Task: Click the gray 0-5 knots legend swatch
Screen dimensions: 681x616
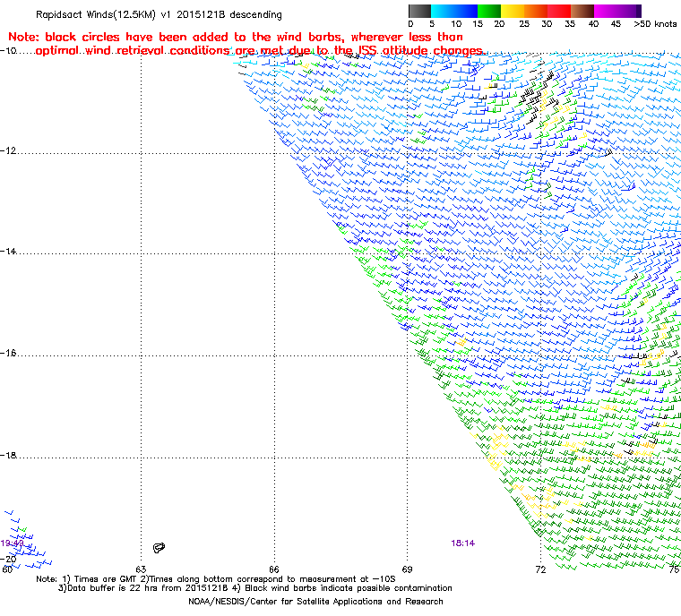Action: click(x=420, y=11)
